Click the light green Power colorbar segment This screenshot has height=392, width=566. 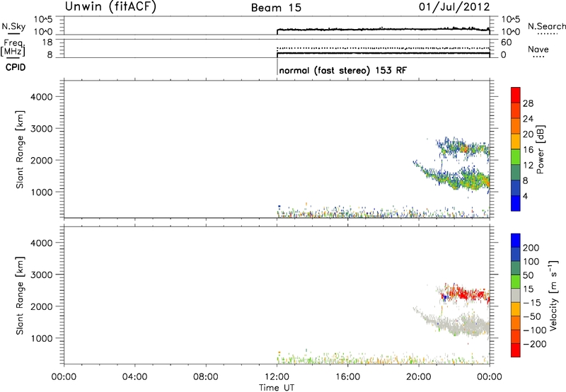point(516,156)
